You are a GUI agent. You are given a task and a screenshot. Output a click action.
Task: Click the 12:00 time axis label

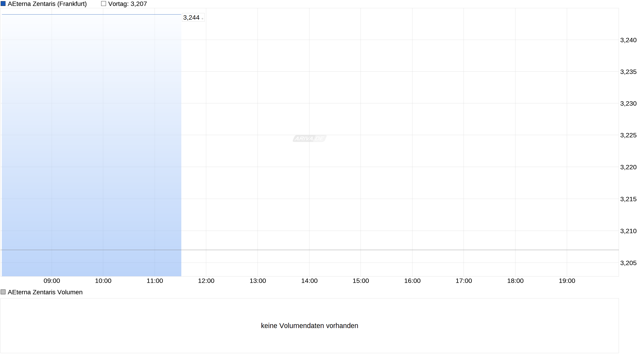coord(206,281)
